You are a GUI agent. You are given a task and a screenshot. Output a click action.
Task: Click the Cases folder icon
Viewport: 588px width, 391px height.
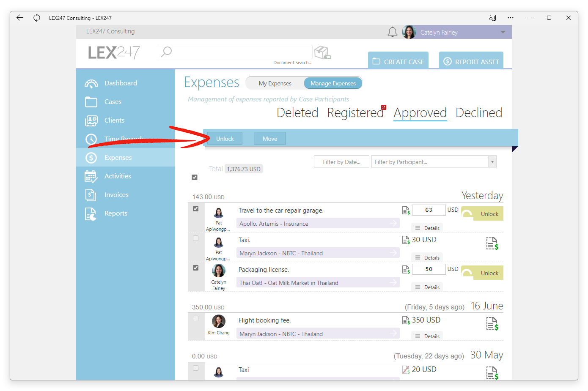tap(91, 102)
